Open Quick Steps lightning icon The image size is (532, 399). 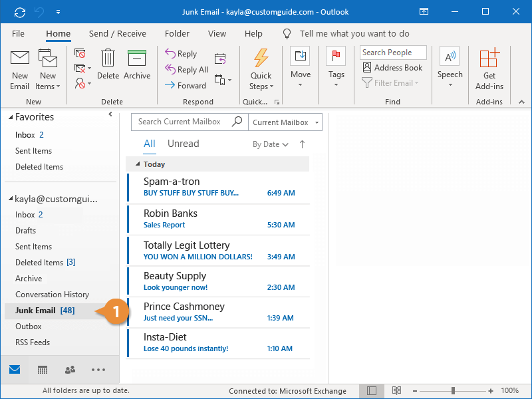(261, 70)
